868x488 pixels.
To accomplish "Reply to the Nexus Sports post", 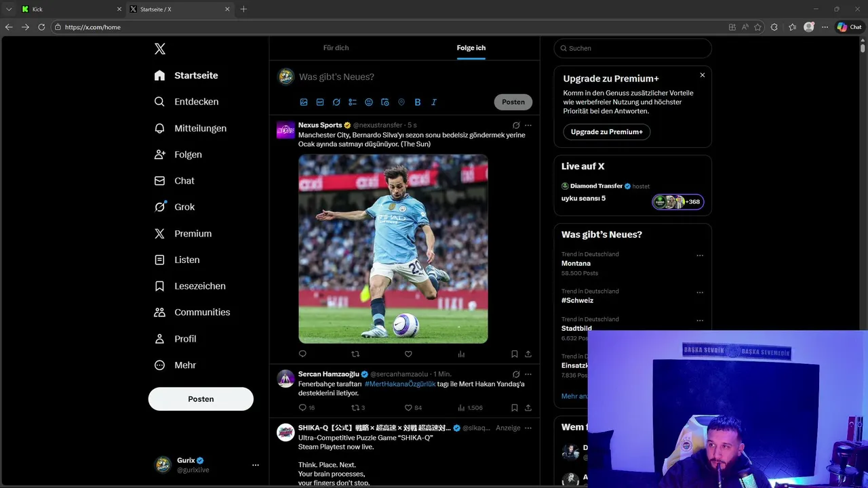I will coord(302,354).
